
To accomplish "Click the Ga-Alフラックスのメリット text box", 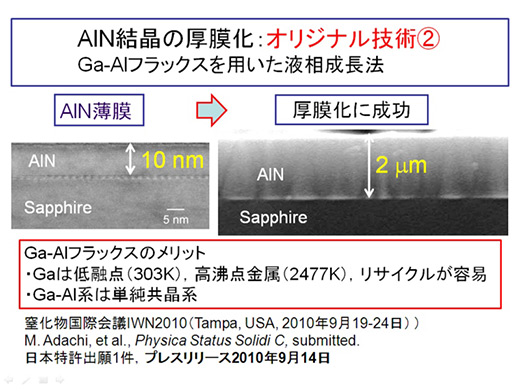I will (x=260, y=274).
